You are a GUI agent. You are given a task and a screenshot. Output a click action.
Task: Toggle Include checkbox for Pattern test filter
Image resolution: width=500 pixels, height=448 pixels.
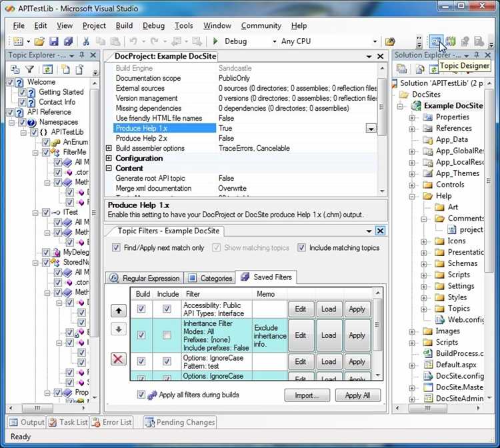pos(167,361)
